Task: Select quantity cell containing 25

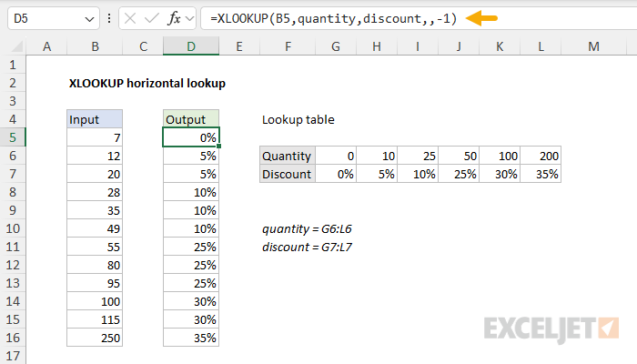Action: (x=418, y=156)
